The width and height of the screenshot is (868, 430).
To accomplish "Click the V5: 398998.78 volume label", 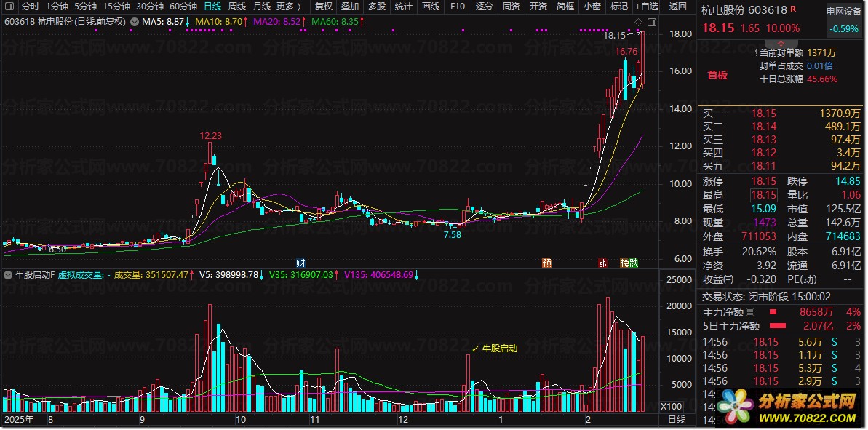I will pyautogui.click(x=229, y=274).
